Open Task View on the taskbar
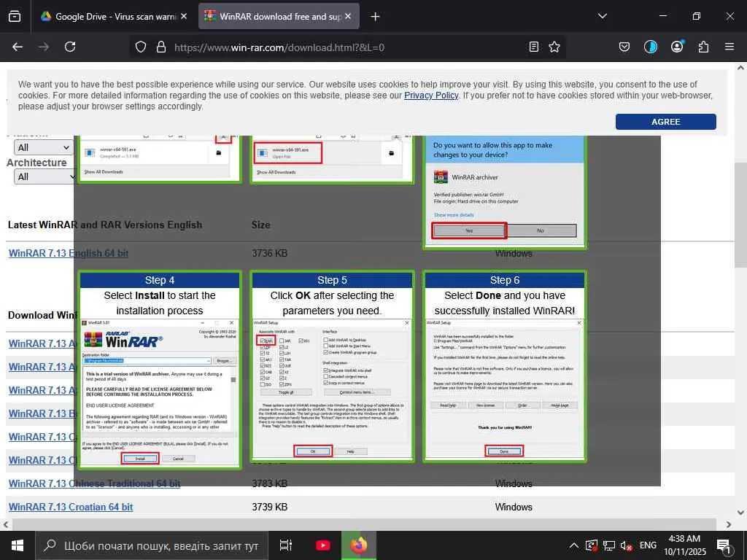This screenshot has width=747, height=560. [x=286, y=545]
